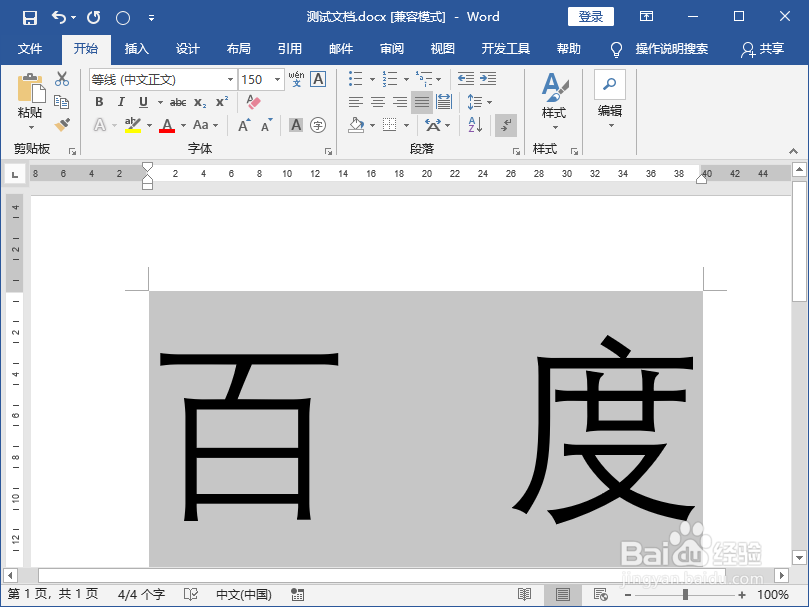Click 操作说明搜索 tell-me search
The width and height of the screenshot is (809, 607).
[x=672, y=49]
